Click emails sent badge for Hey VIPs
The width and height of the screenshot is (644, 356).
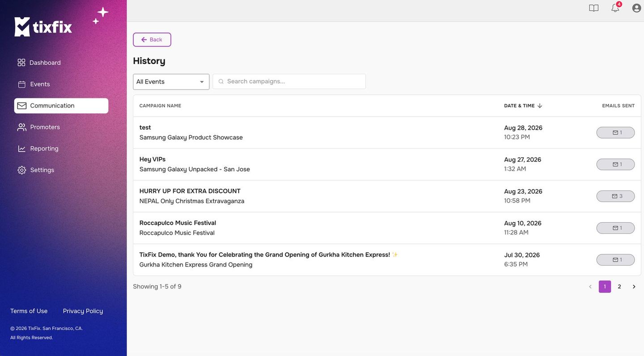[615, 165]
